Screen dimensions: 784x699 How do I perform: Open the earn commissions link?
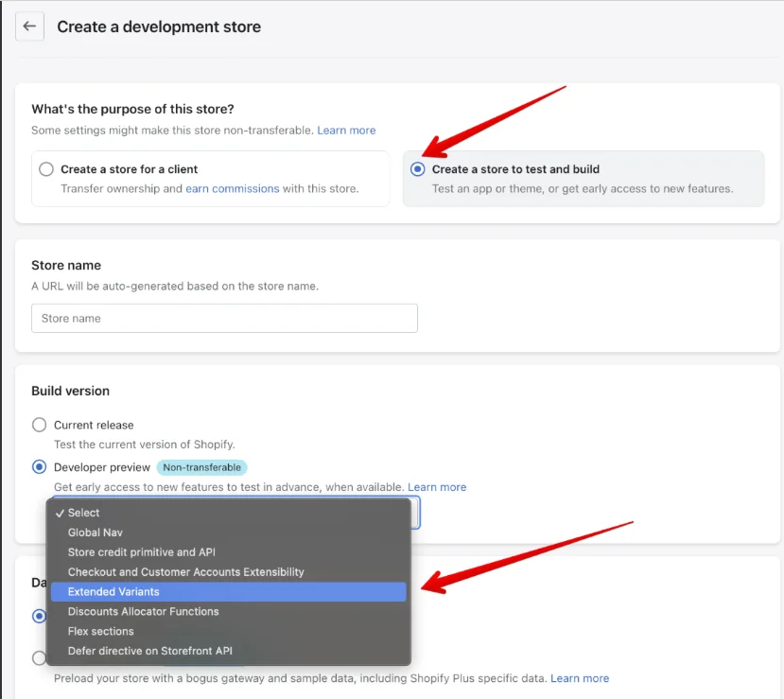(x=233, y=188)
